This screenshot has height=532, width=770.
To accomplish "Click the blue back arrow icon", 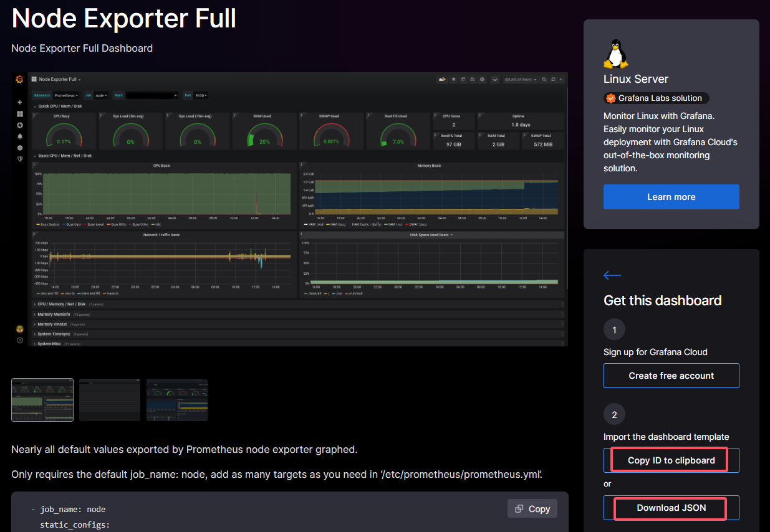I will 612,275.
